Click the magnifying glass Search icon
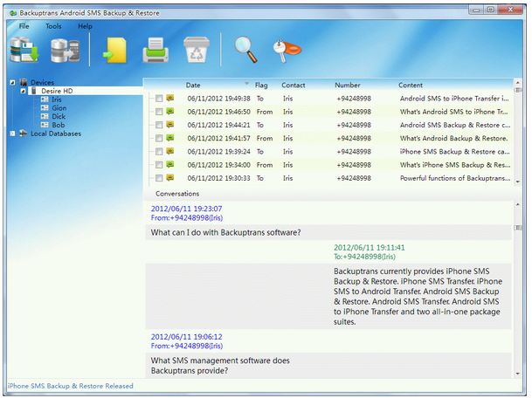This screenshot has height=398, width=532. pyautogui.click(x=246, y=50)
